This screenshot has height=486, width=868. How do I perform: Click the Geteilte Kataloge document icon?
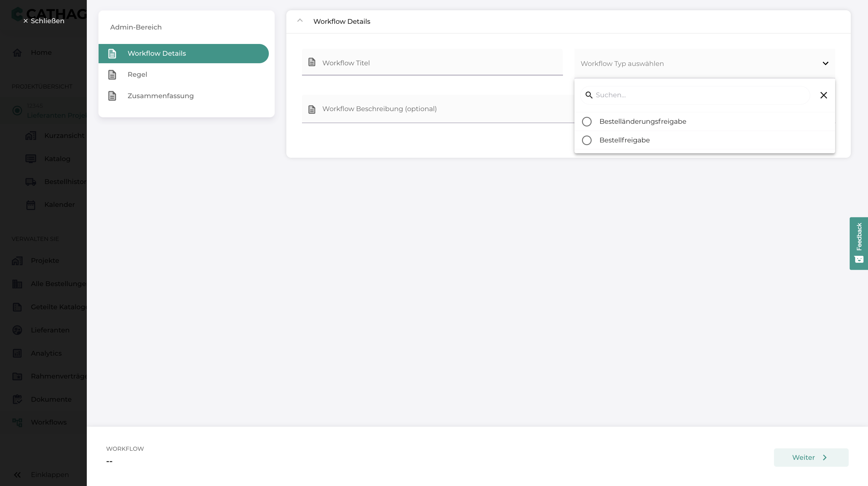[x=17, y=307]
